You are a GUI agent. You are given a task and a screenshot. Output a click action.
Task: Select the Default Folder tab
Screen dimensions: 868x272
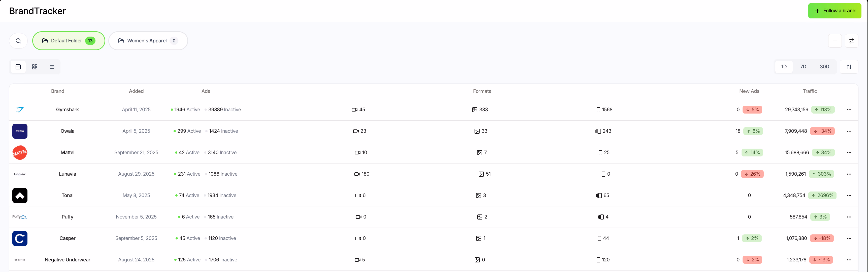[69, 40]
